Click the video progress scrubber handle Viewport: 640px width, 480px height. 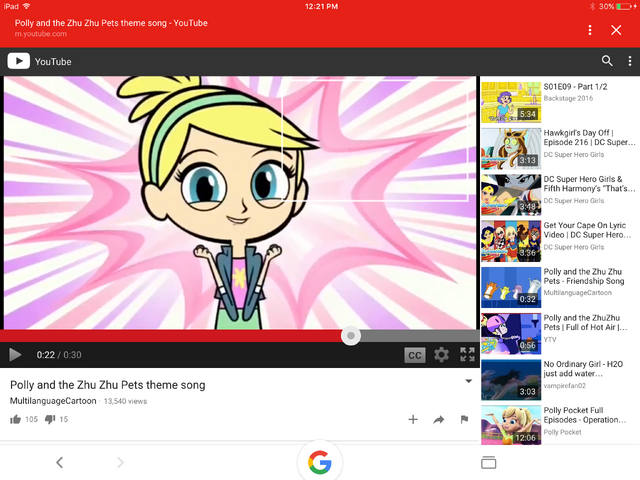click(351, 336)
